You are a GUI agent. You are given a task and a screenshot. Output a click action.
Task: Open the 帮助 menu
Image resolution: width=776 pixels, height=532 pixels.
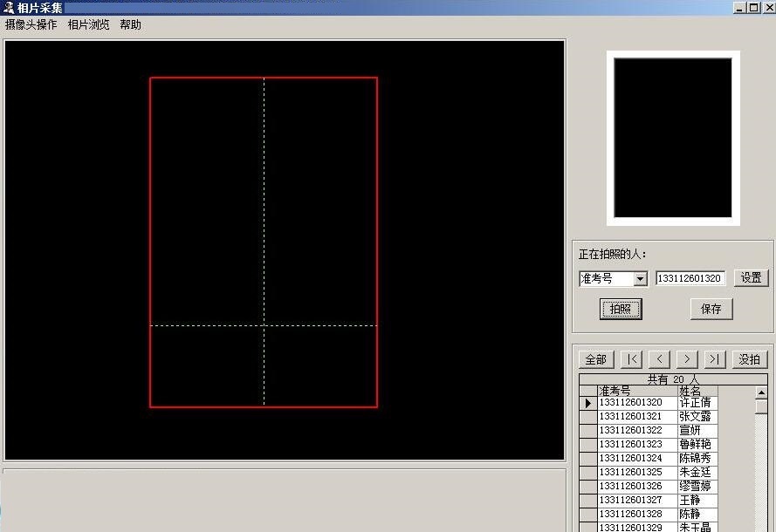[131, 24]
